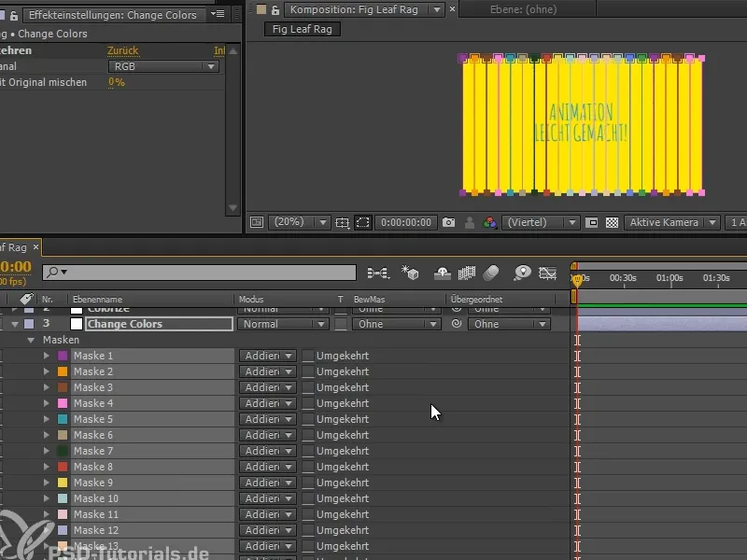Click the shy layers hide icon
This screenshot has width=747, height=560.
tap(442, 273)
